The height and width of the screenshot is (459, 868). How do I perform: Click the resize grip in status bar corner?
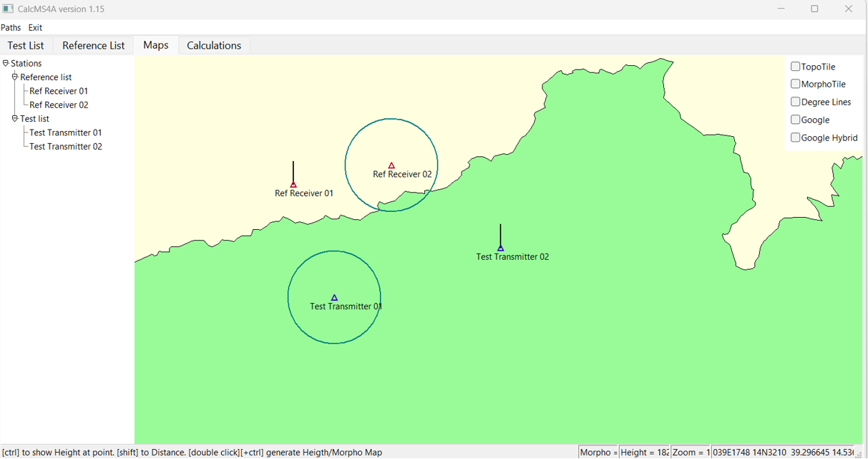click(x=861, y=453)
